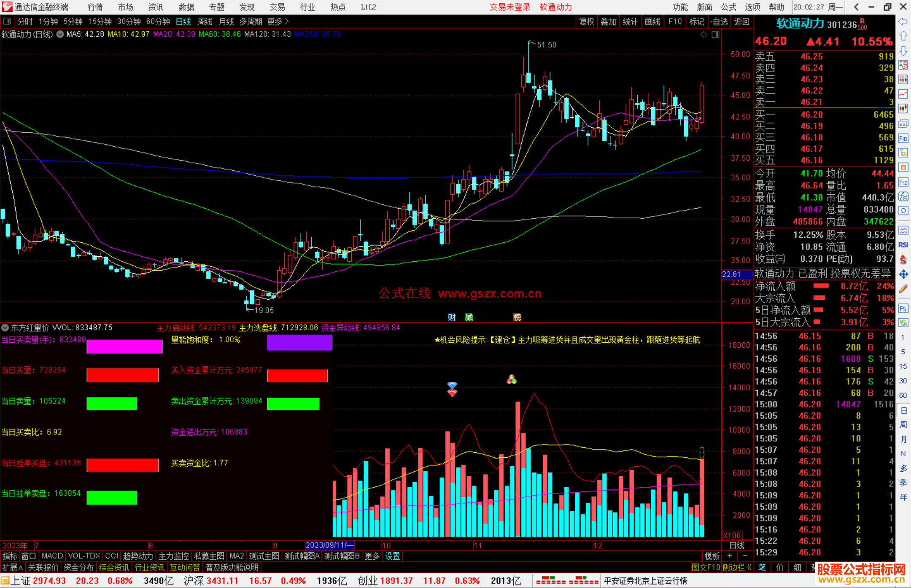Open the 资金分布 bottom tab

point(78,567)
